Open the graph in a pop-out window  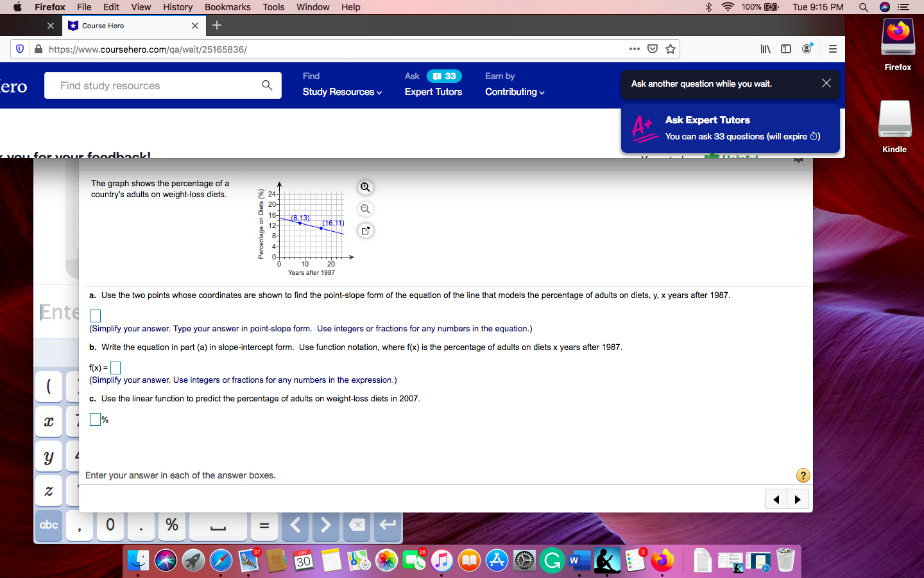[x=365, y=231]
